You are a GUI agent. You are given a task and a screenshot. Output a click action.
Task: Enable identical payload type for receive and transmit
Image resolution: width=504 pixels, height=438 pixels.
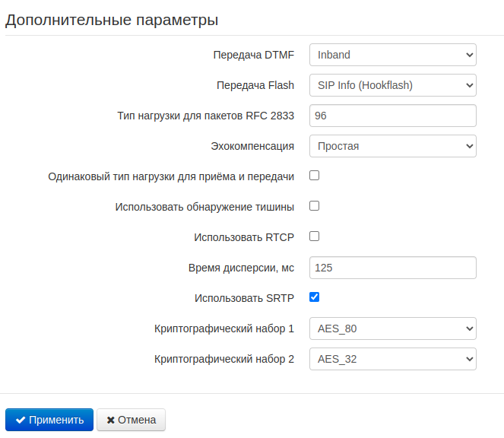point(314,176)
